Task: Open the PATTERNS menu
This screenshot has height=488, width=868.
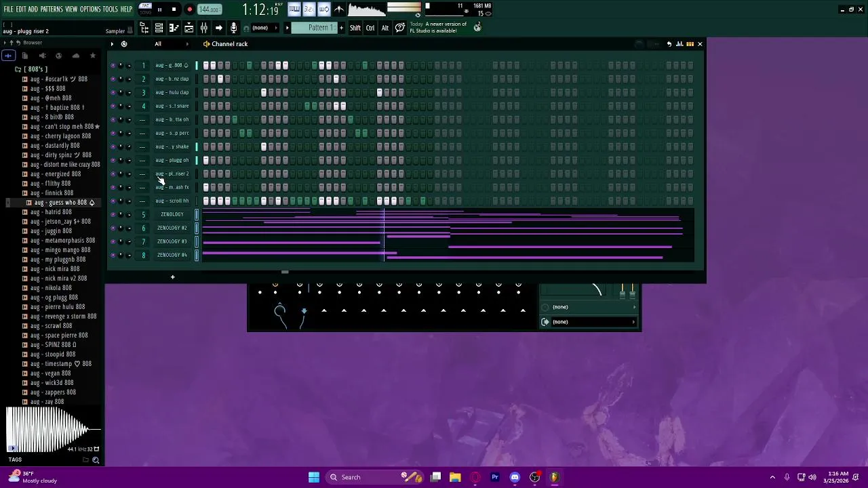Action: (52, 9)
